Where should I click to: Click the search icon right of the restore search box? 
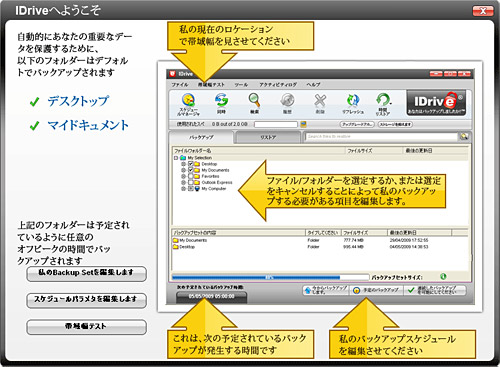coord(464,136)
